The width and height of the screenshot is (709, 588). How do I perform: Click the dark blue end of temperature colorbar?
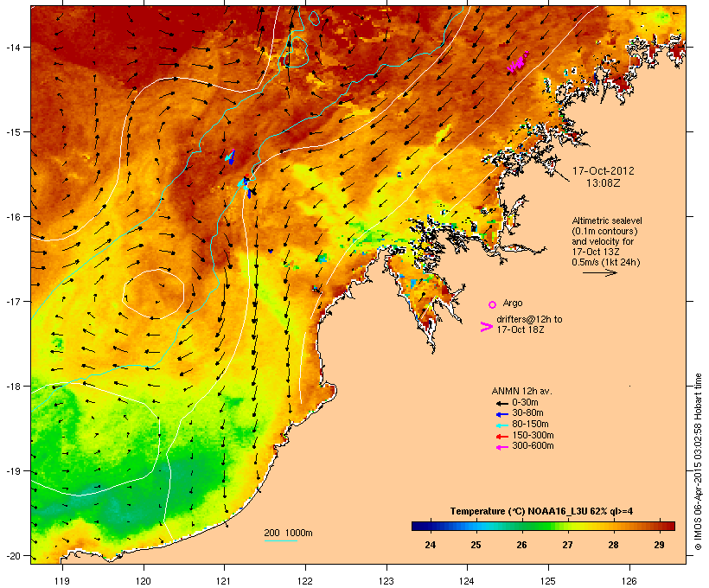[x=418, y=526]
